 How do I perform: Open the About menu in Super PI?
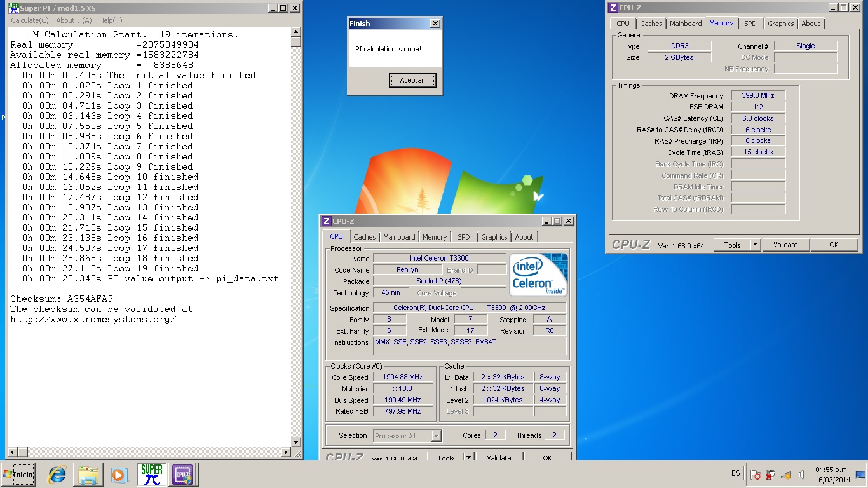pos(74,20)
